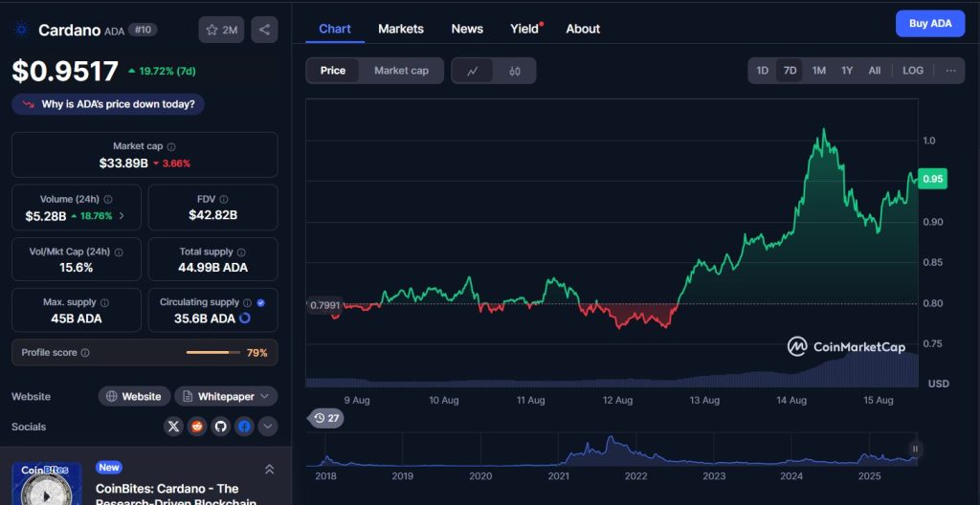Select the Price toggle option

point(333,71)
